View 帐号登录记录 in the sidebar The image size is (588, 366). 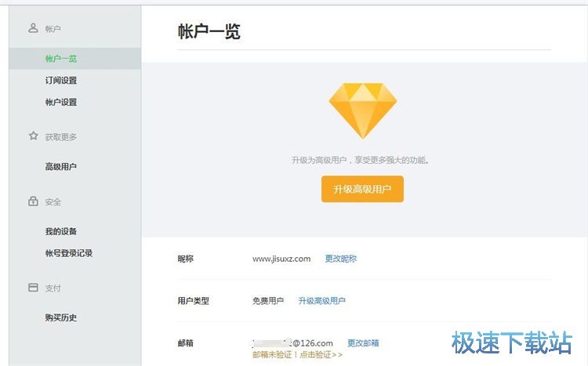pyautogui.click(x=69, y=253)
